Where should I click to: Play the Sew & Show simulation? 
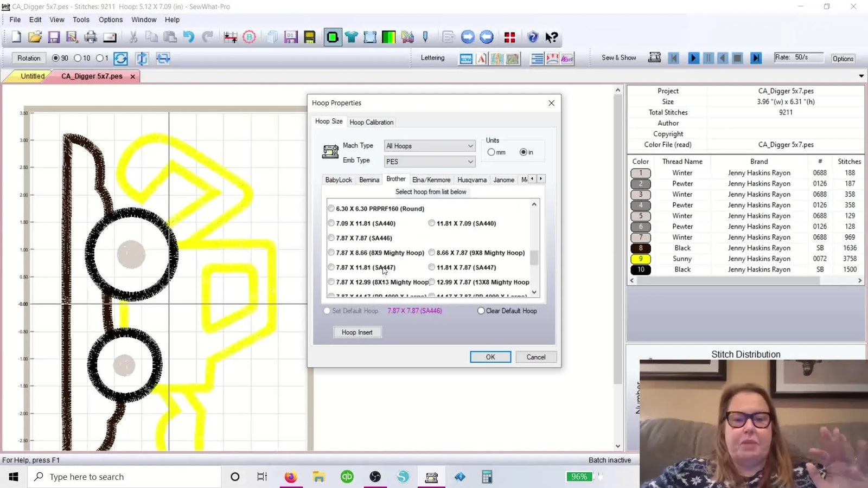click(693, 58)
